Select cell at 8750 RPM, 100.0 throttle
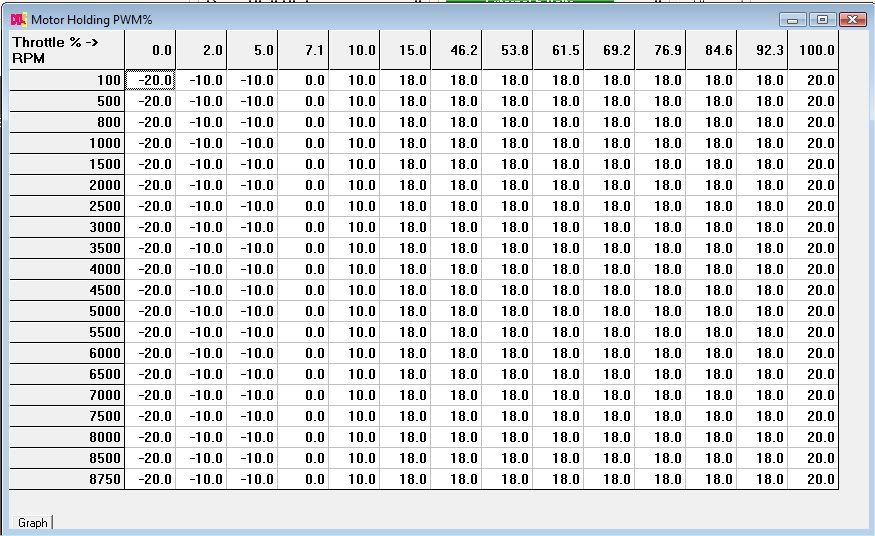Viewport: 875px width, 536px height. [x=813, y=479]
